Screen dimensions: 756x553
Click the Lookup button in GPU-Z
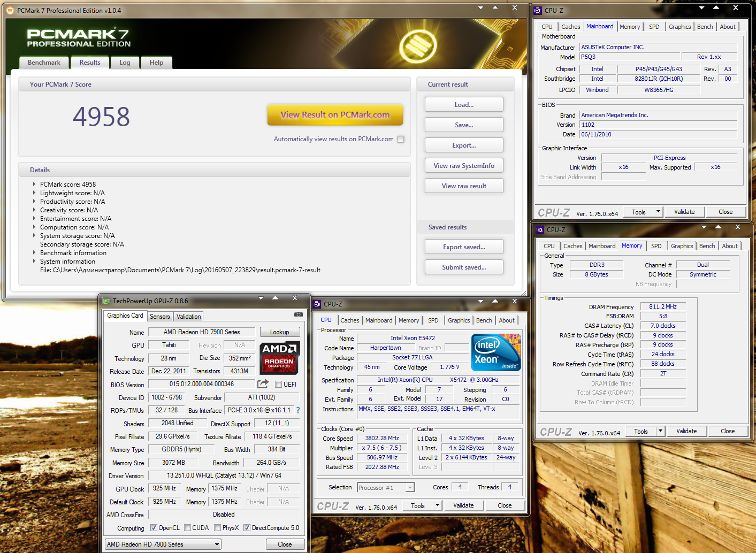(x=279, y=332)
